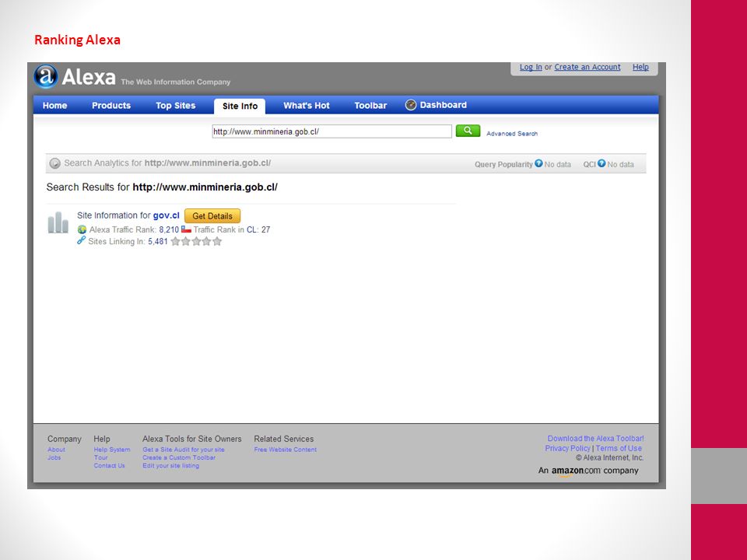This screenshot has width=747, height=560.
Task: Click the CL country rank link
Action: click(251, 229)
